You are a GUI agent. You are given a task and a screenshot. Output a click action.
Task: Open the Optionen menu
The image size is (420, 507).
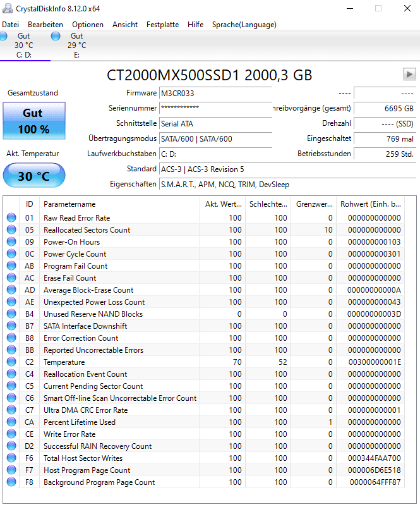88,25
